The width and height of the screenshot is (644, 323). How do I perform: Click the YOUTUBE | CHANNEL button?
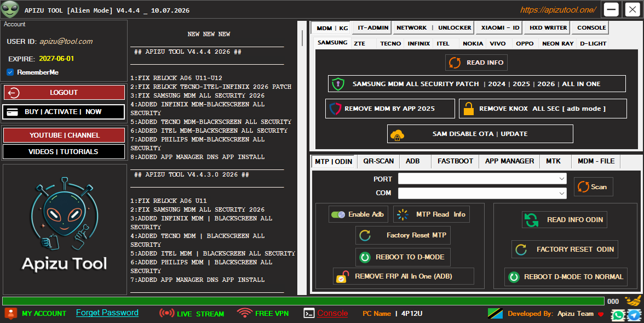click(64, 135)
